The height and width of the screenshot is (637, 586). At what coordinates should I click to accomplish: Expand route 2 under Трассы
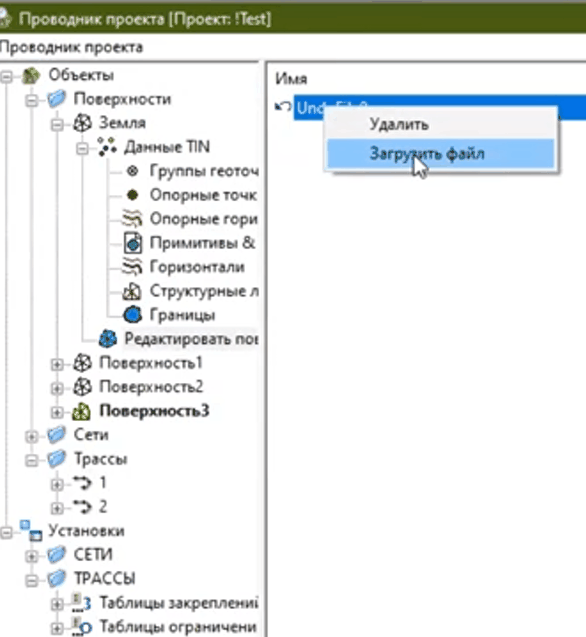pos(57,508)
